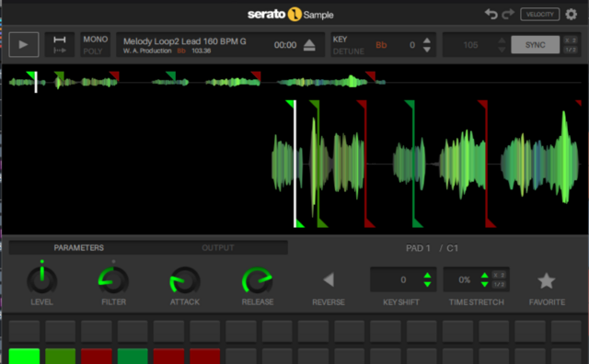
Task: Click the first red cue flag in main waveform
Action: [362, 104]
